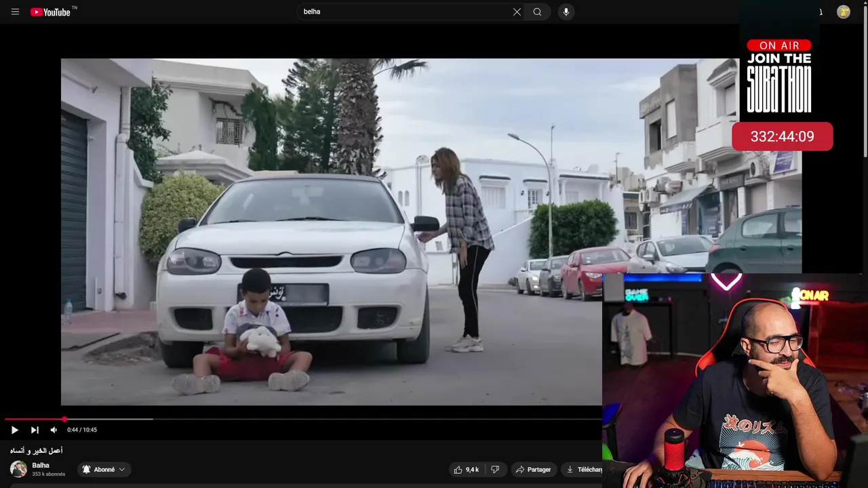Open the account avatar menu
The image size is (868, 488).
pyautogui.click(x=844, y=12)
